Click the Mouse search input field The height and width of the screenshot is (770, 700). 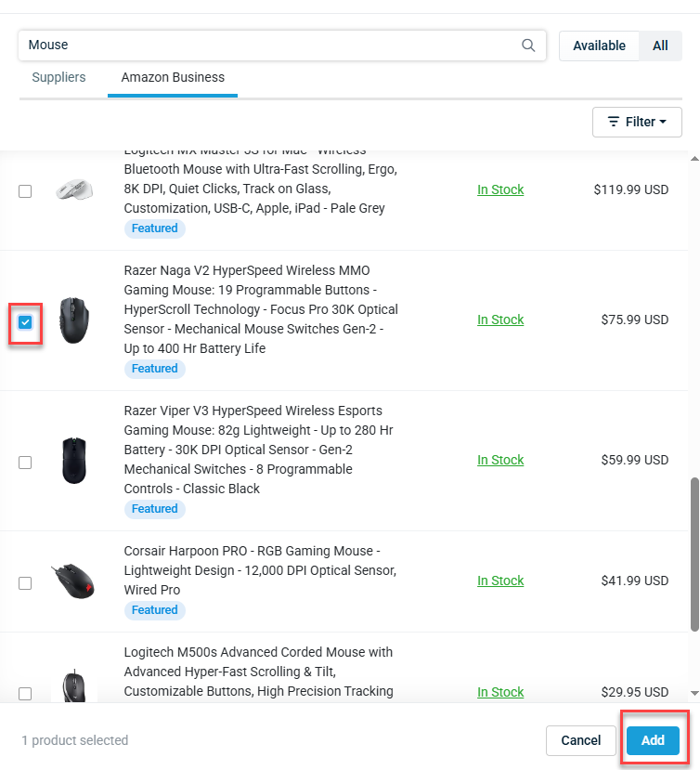pyautogui.click(x=282, y=46)
